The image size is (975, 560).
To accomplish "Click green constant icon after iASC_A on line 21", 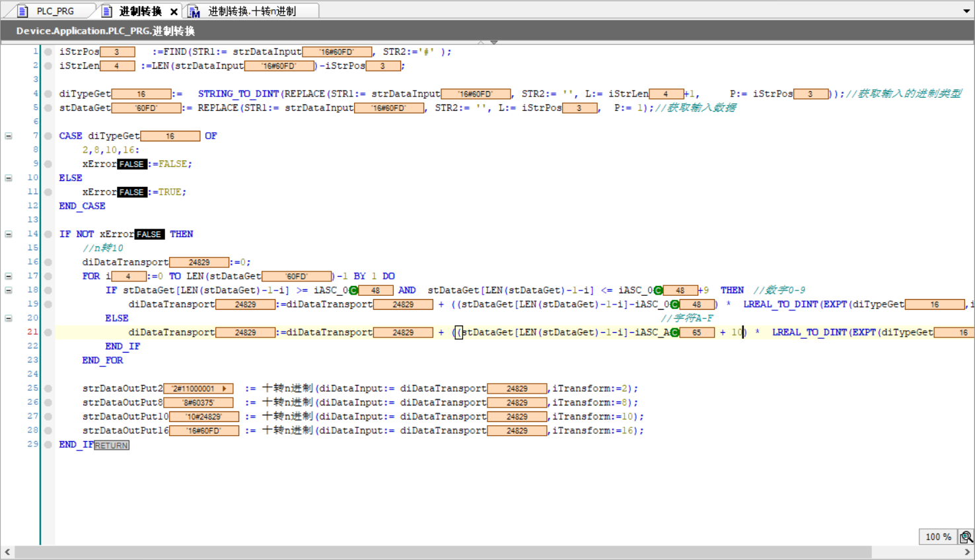I will [674, 332].
